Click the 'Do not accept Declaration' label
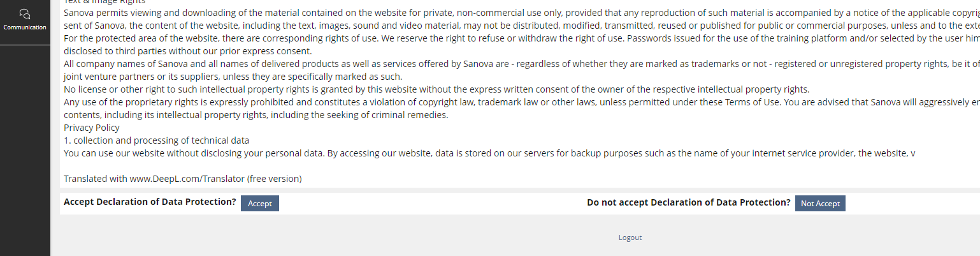The image size is (980, 256). pyautogui.click(x=688, y=202)
